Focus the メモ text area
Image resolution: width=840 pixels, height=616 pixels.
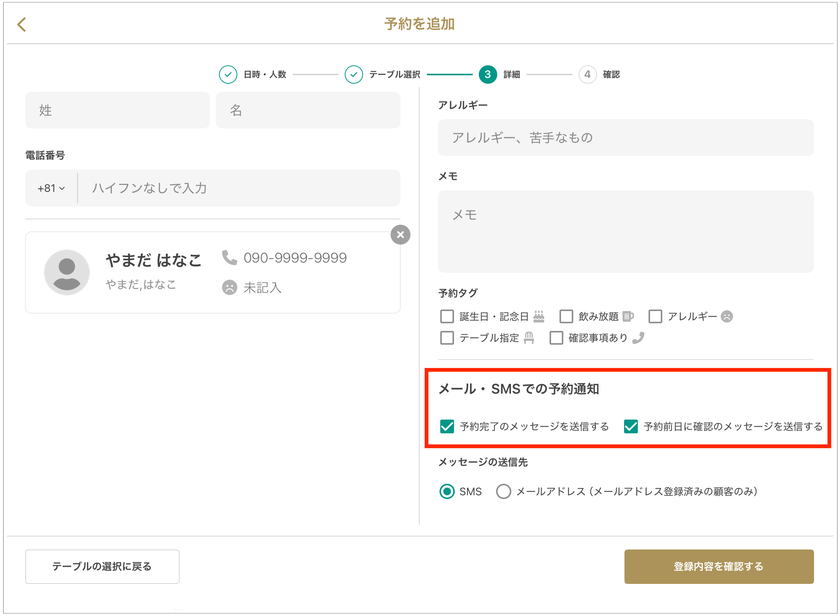[x=626, y=232]
